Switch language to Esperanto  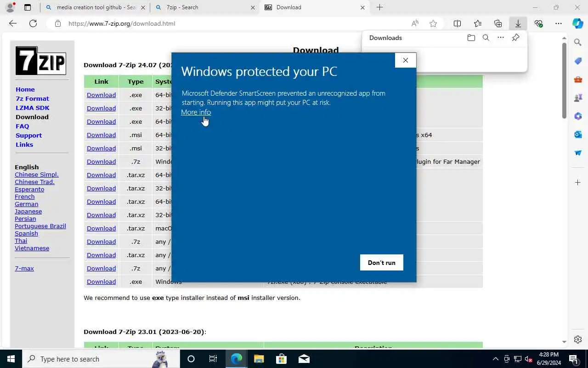coord(29,189)
